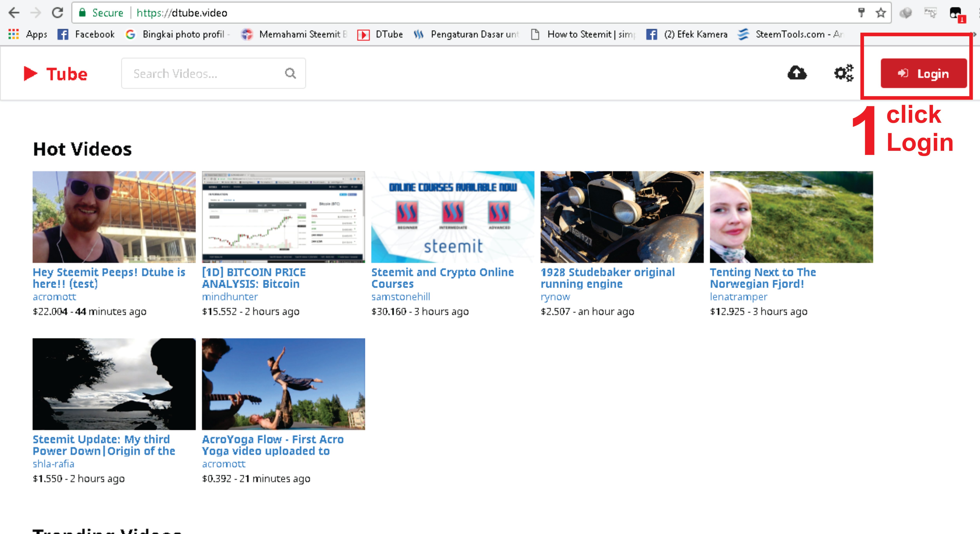980x534 pixels.
Task: Open Memahami Steemit bookmark
Action: [x=294, y=34]
